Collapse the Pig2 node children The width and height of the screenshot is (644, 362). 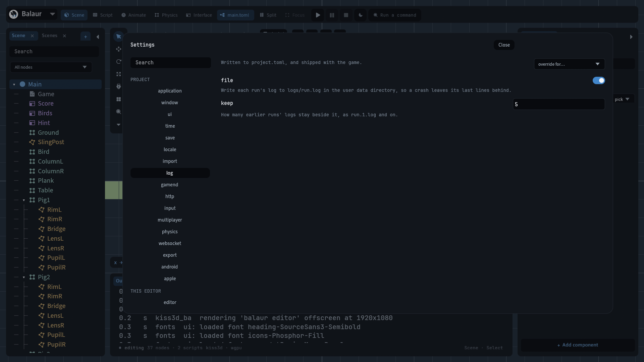point(24,277)
